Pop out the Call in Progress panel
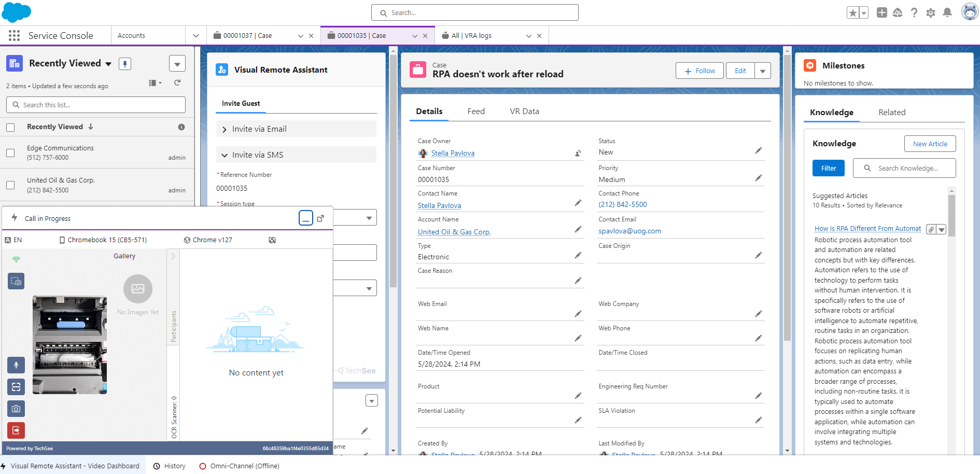Screen dimensions: 980x474 [320, 218]
